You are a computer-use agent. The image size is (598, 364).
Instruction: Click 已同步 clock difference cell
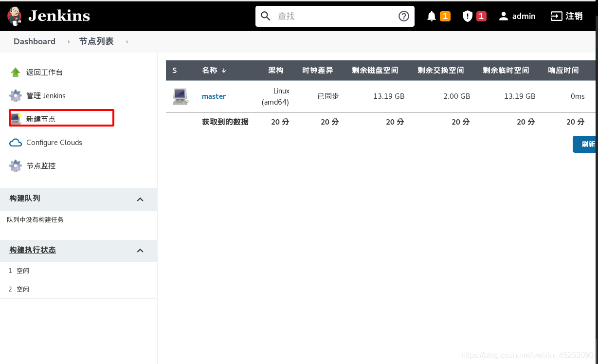(x=328, y=96)
